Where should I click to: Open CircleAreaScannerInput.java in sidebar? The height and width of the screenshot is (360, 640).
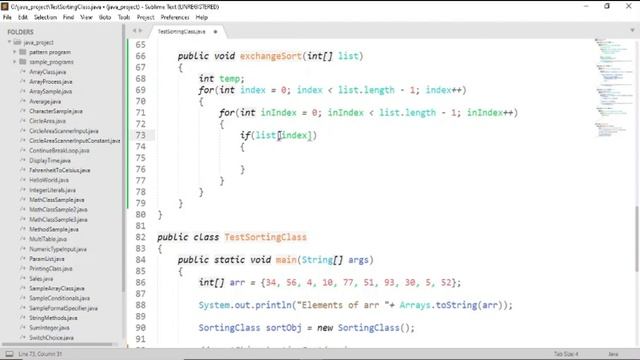pos(64,131)
